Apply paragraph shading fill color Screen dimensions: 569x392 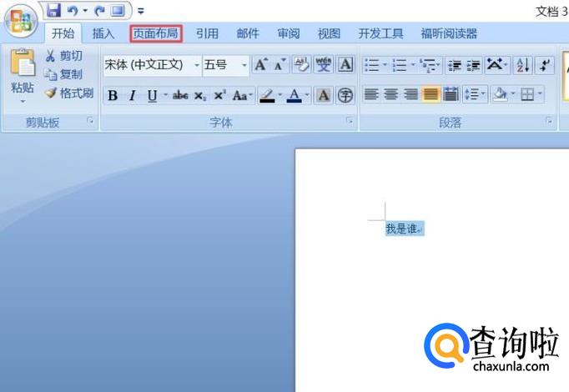tap(501, 94)
